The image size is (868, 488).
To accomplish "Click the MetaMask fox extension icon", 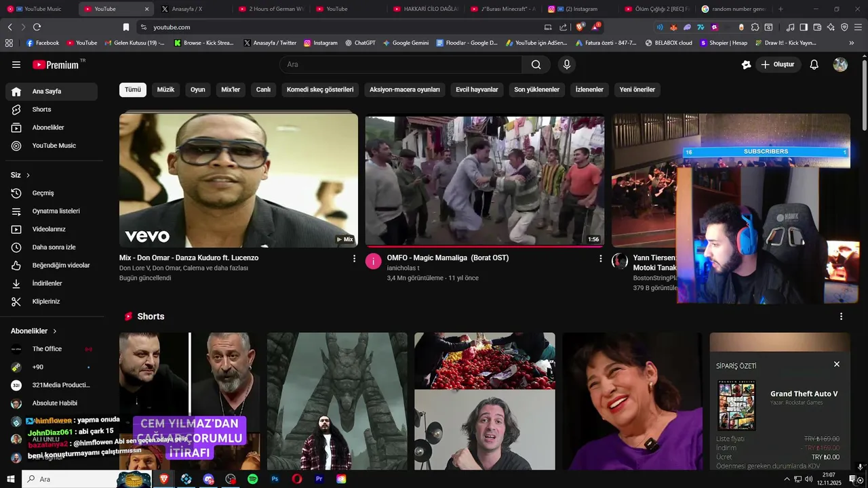I will (x=673, y=27).
